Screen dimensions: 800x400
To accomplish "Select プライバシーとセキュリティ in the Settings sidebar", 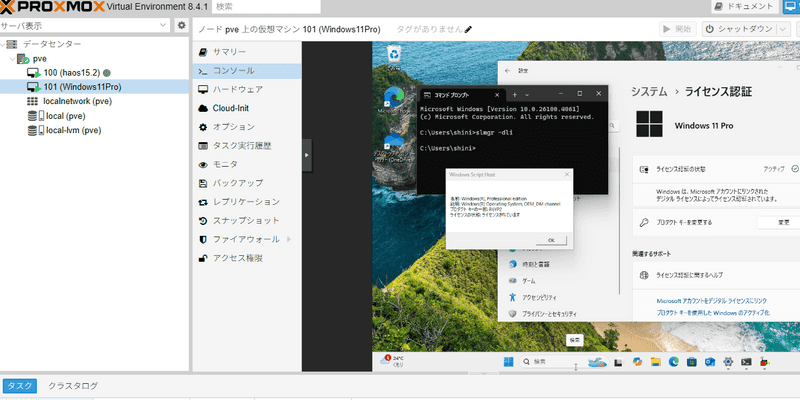I will pos(549,314).
